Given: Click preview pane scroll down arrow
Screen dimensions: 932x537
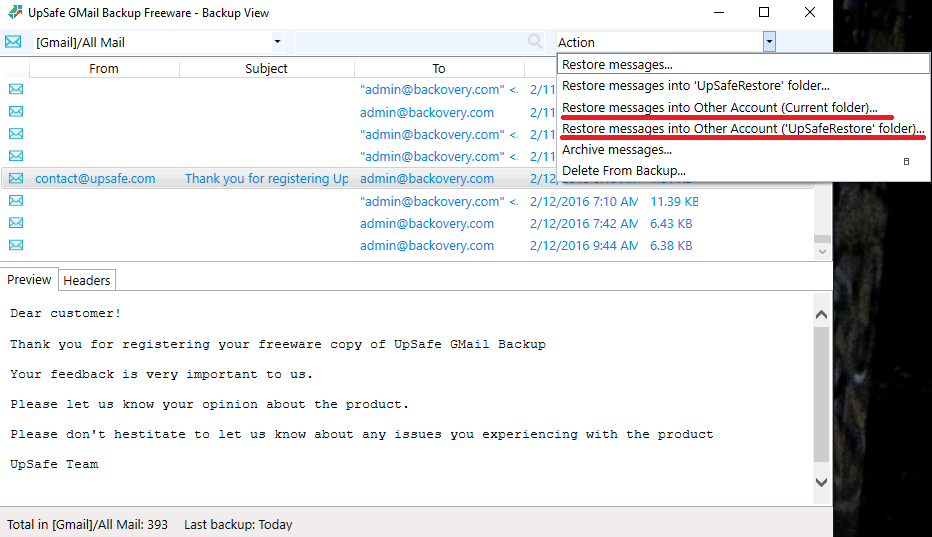Looking at the screenshot, I should [821, 482].
